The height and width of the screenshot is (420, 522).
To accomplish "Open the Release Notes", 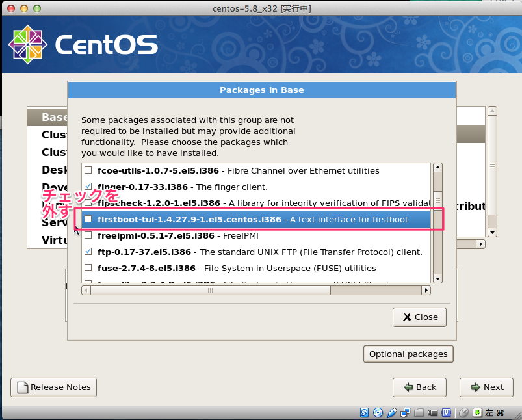I will click(53, 387).
